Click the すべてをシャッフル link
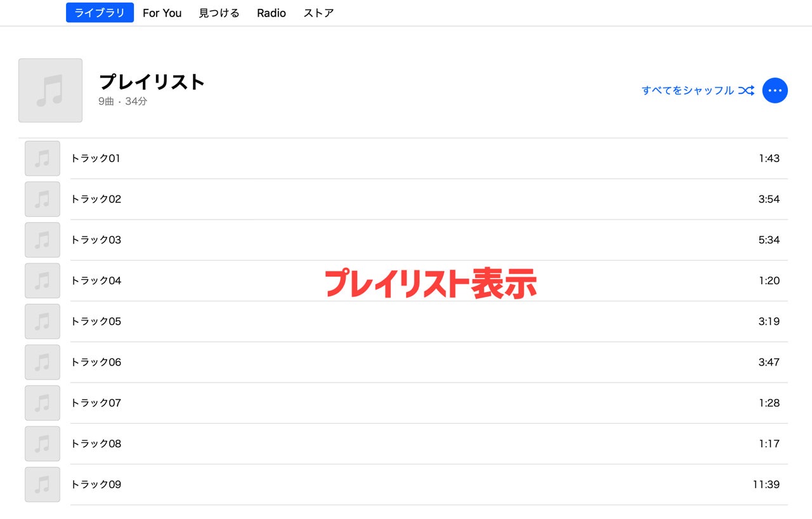This screenshot has width=812, height=519. click(688, 91)
